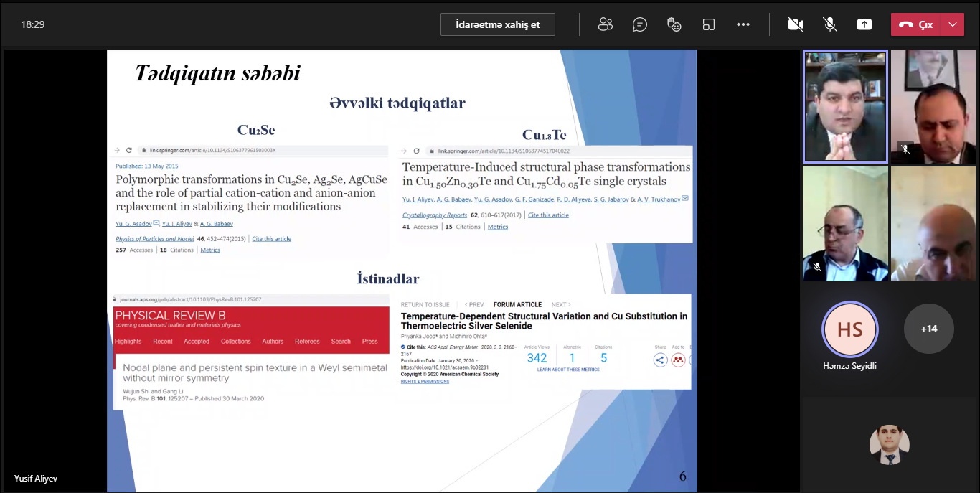Select the top-right participant video tile

point(933,106)
